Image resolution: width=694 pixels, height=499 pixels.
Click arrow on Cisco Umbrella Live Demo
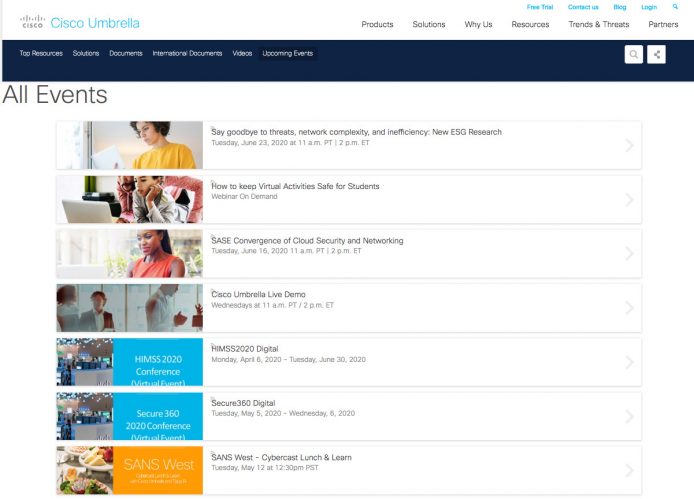629,308
